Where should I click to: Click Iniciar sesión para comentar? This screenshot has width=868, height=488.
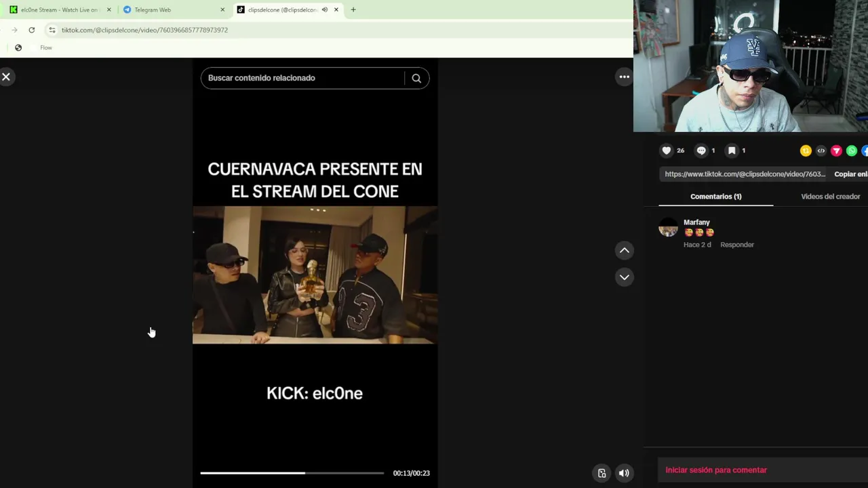[716, 470]
